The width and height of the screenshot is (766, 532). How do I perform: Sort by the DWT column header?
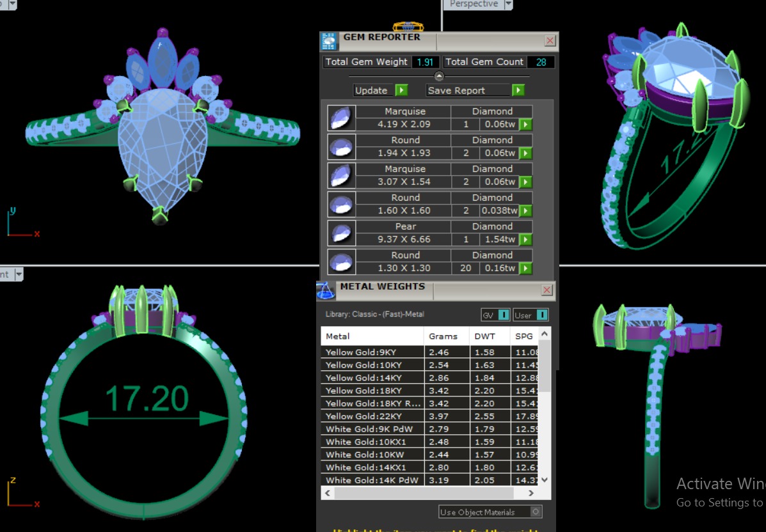tap(489, 336)
